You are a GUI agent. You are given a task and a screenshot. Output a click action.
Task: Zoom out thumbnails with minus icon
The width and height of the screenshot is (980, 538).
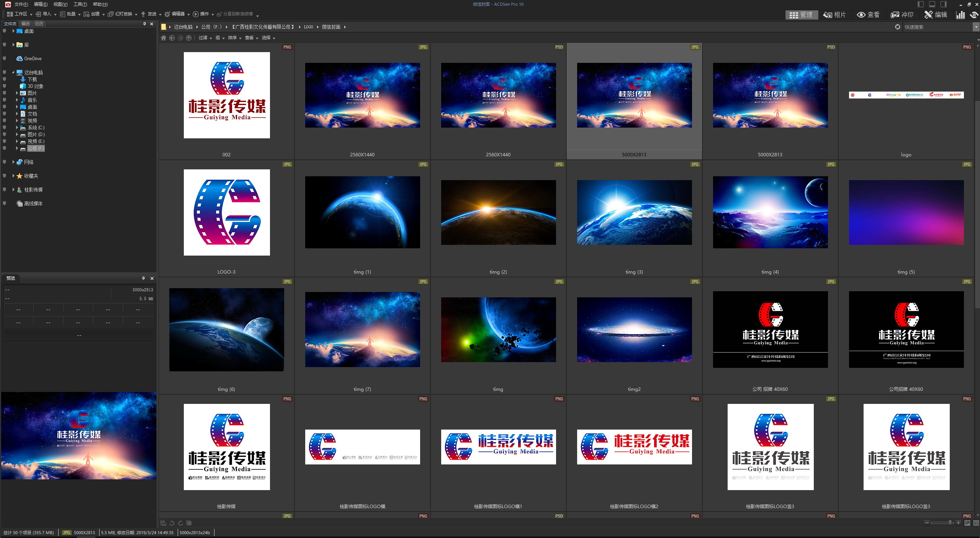pyautogui.click(x=927, y=523)
